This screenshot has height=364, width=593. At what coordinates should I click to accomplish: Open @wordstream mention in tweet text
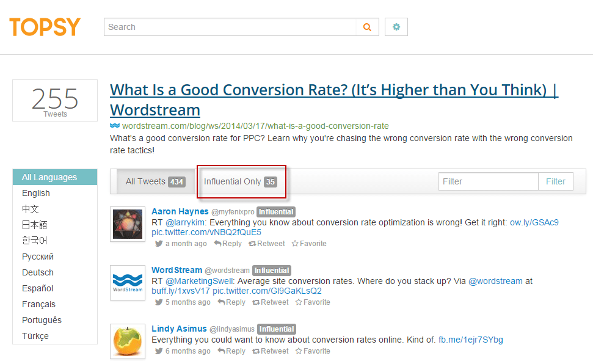click(x=495, y=281)
